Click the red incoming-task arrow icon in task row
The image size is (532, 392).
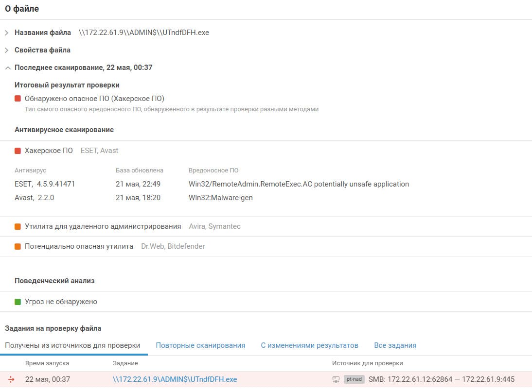pos(11,379)
